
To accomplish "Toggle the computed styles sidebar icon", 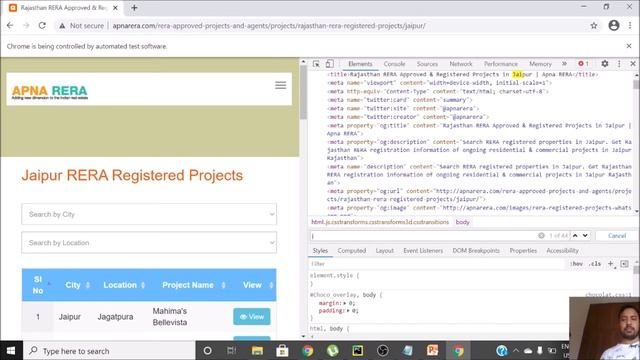I will pos(624,264).
